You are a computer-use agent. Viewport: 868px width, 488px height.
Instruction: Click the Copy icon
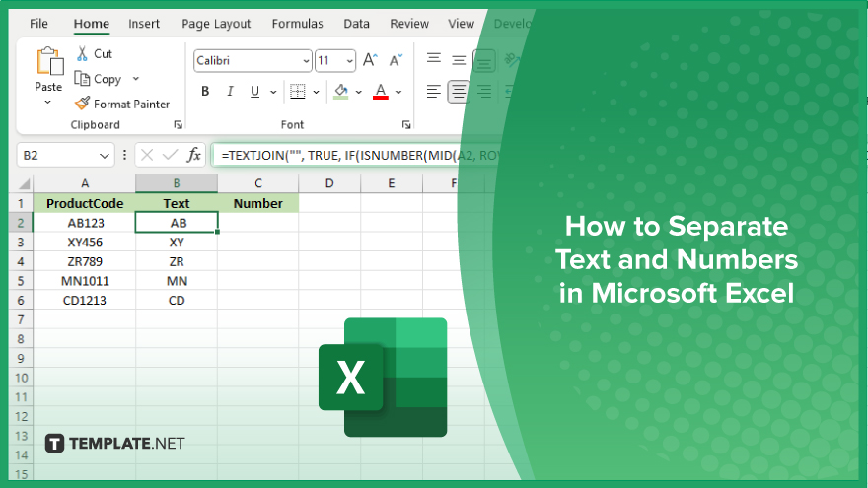[82, 79]
